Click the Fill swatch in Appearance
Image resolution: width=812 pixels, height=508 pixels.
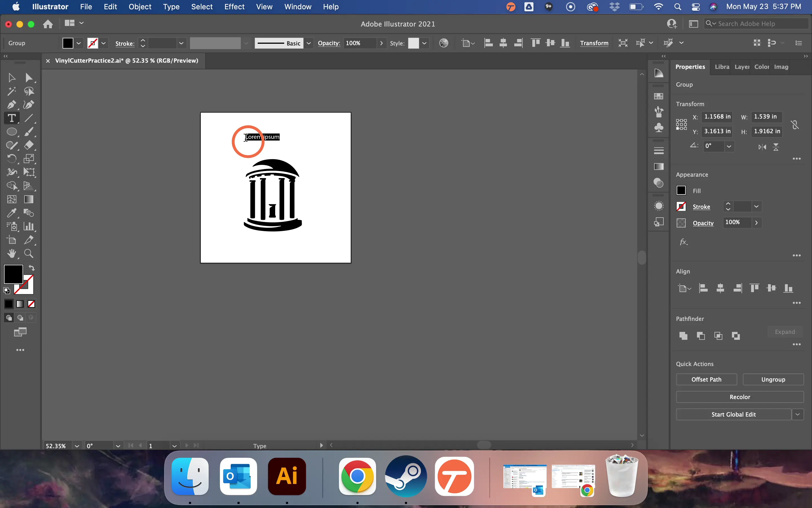[681, 190]
